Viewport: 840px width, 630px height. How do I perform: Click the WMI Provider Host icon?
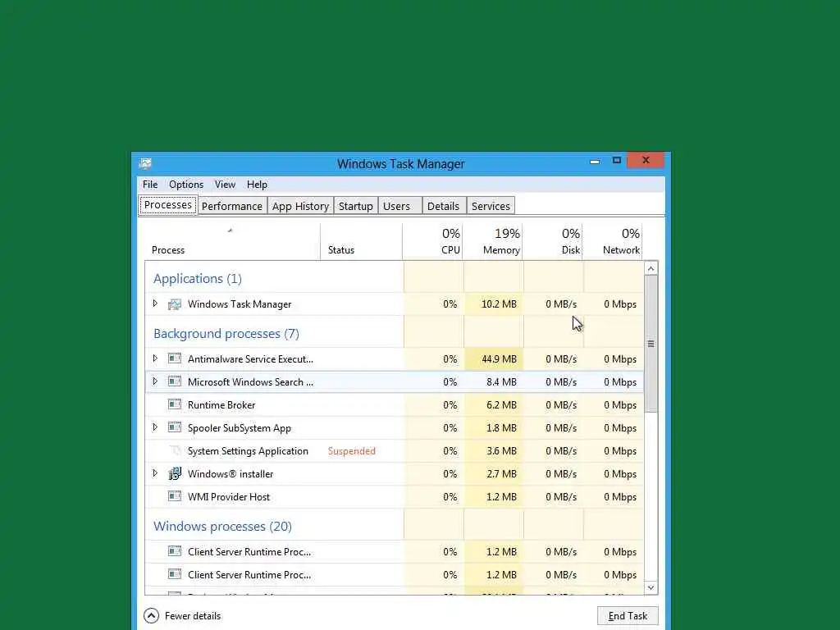[175, 496]
